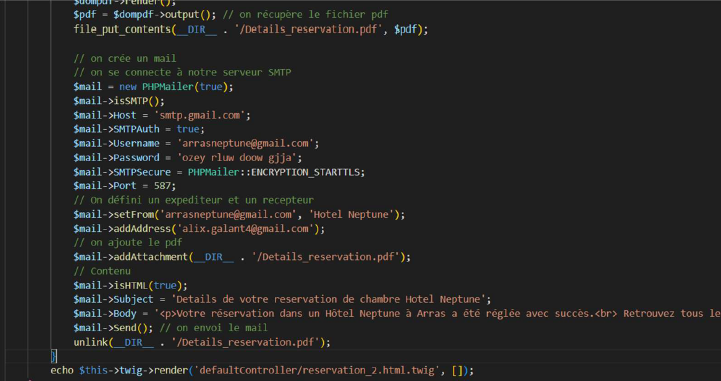721x381 pixels.
Task: Click the 'smtp.gmail.com' string
Action: [x=199, y=115]
